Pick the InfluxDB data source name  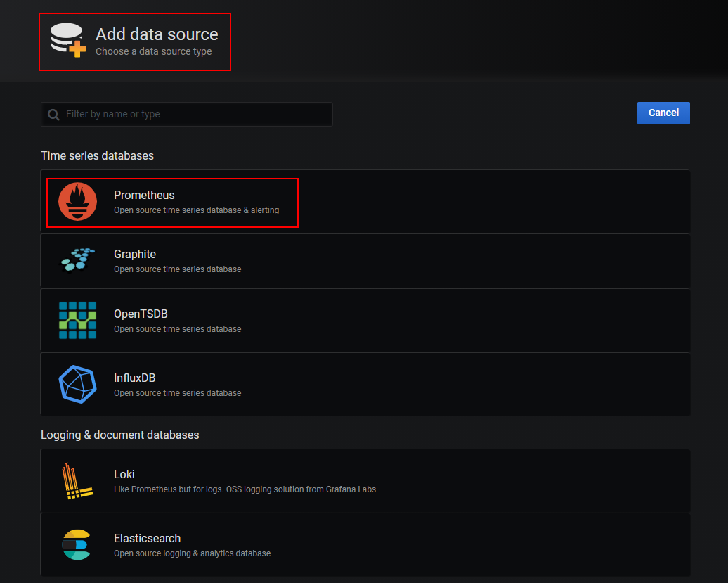tap(135, 378)
